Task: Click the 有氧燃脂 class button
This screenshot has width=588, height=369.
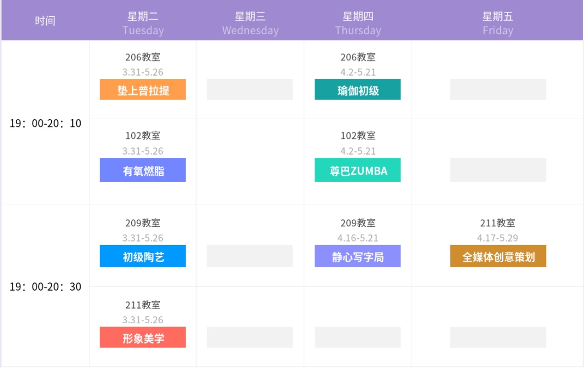Action: (x=143, y=170)
